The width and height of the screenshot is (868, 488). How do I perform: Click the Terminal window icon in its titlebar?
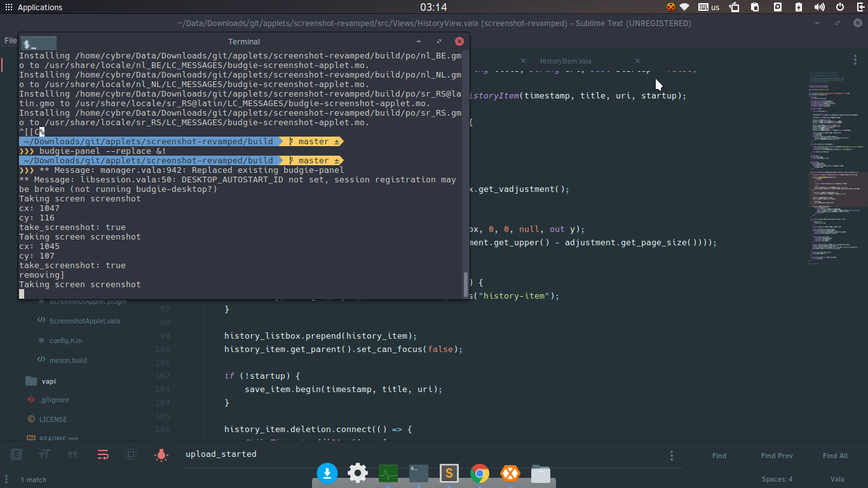point(38,43)
